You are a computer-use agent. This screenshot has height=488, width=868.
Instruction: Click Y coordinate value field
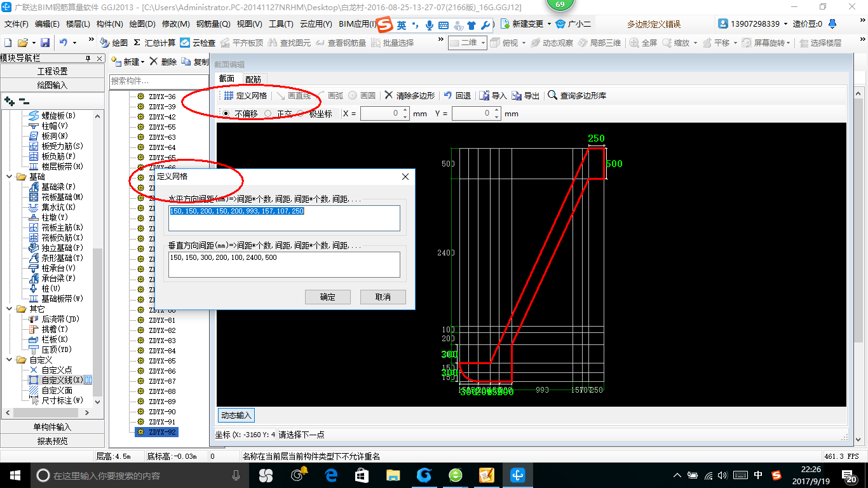pyautogui.click(x=471, y=114)
